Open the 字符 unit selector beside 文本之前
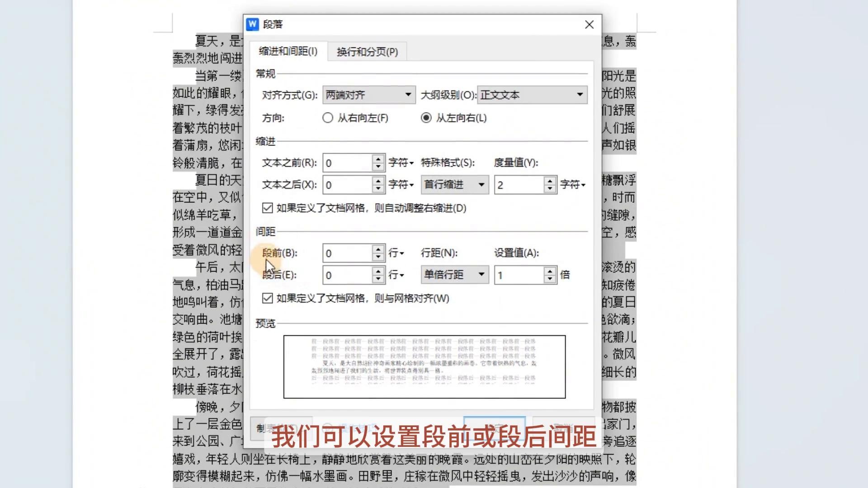 [401, 163]
